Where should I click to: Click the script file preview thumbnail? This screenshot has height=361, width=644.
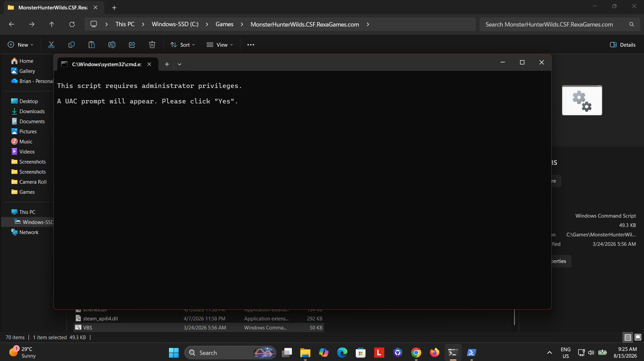point(582,100)
